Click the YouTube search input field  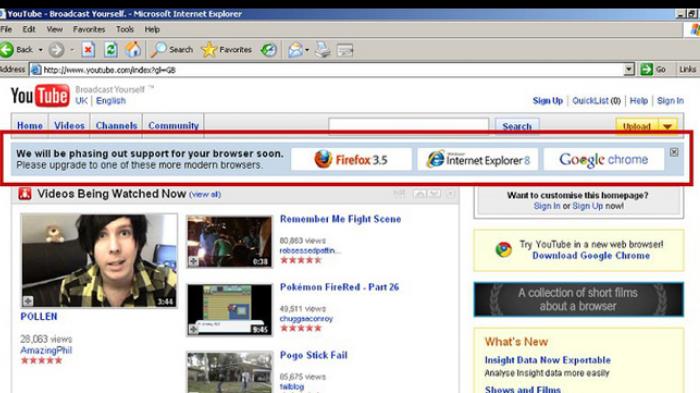click(408, 126)
